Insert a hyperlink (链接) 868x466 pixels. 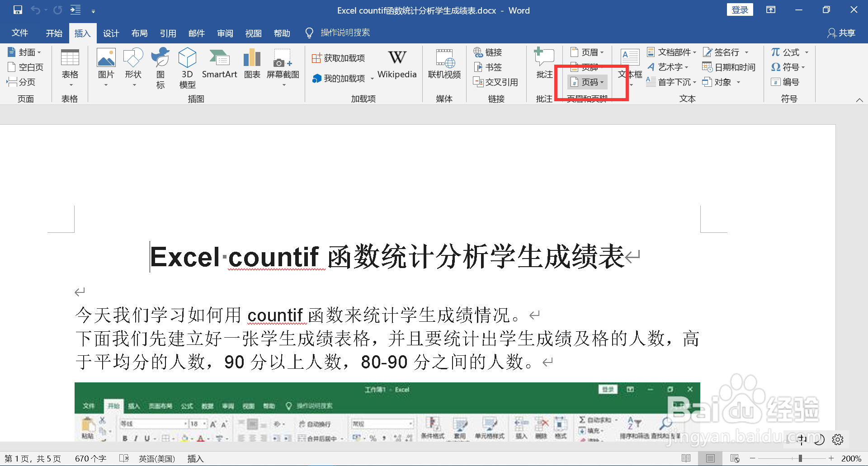pyautogui.click(x=488, y=52)
